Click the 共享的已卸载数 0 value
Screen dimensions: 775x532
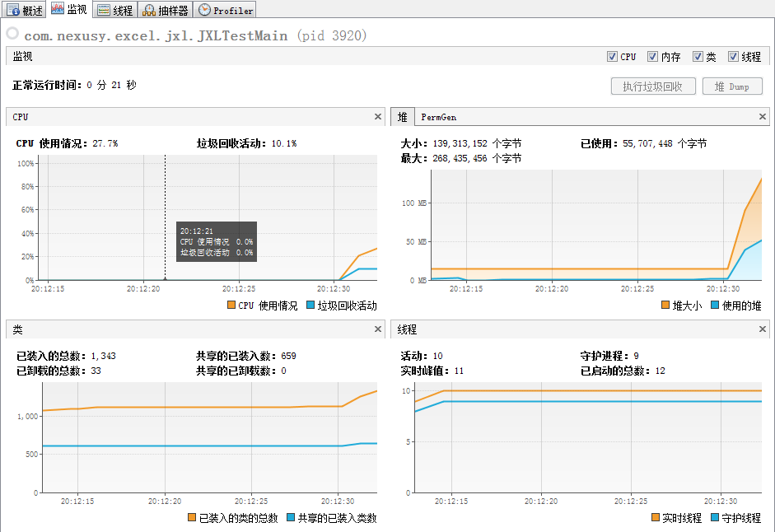283,371
